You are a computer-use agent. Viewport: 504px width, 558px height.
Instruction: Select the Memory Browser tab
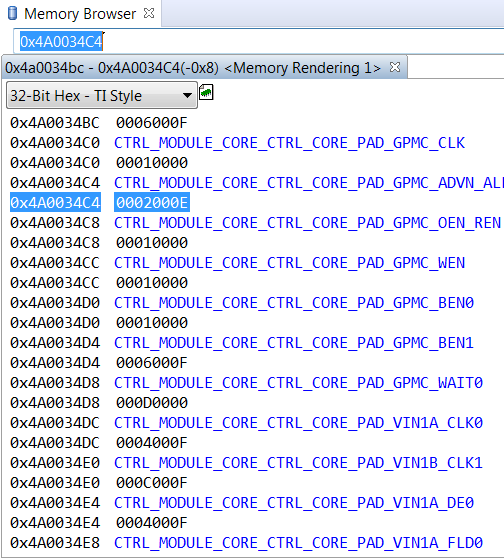(80, 14)
